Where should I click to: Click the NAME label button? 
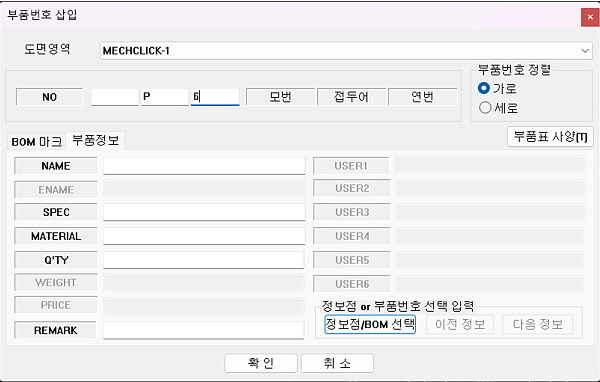56,166
